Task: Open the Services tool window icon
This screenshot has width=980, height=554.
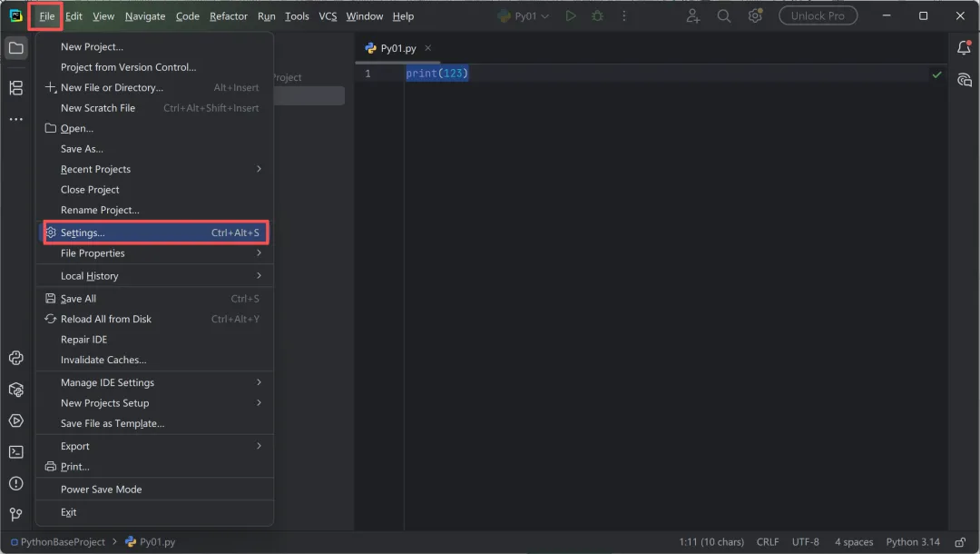Action: click(x=16, y=420)
